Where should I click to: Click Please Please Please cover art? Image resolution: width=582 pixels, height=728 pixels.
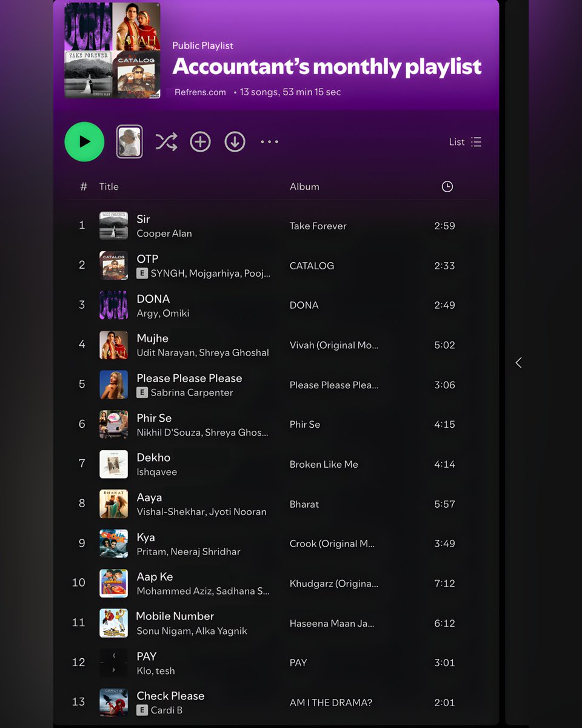(x=113, y=385)
